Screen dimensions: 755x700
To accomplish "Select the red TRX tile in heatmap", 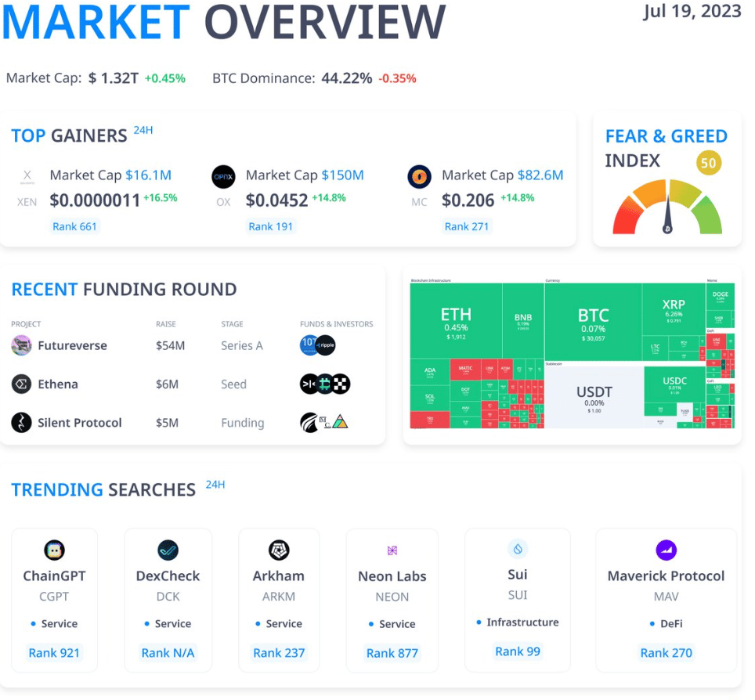I will [x=429, y=420].
